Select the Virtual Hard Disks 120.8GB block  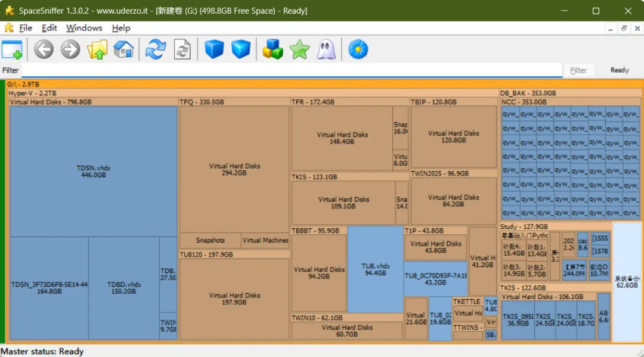pos(453,136)
